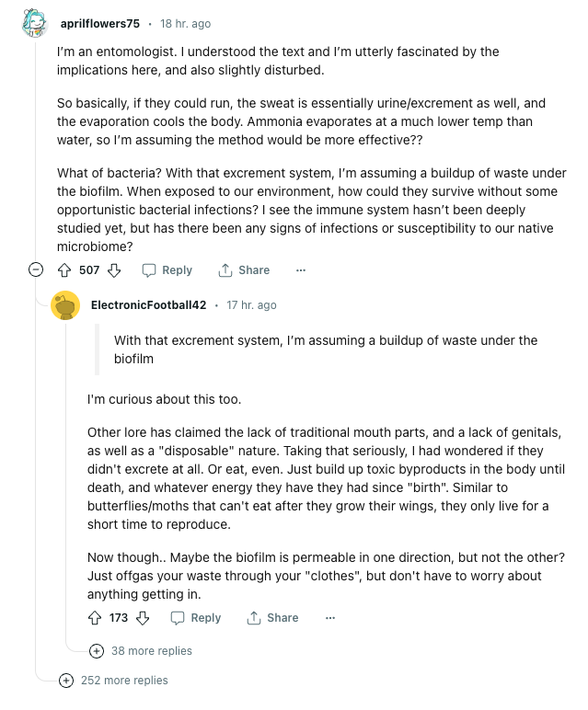Downvote the aprilflowers75 comment
Screen dimensions: 588x710
[114, 270]
